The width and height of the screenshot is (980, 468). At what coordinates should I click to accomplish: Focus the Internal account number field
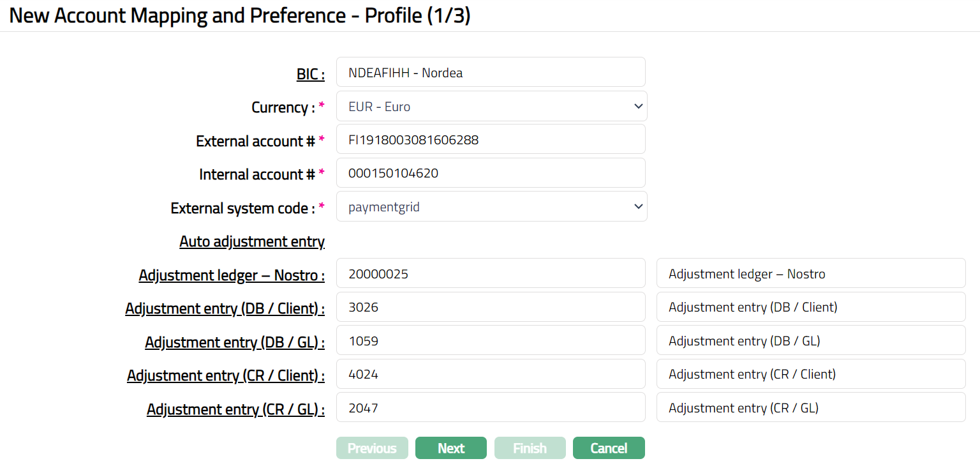(490, 173)
